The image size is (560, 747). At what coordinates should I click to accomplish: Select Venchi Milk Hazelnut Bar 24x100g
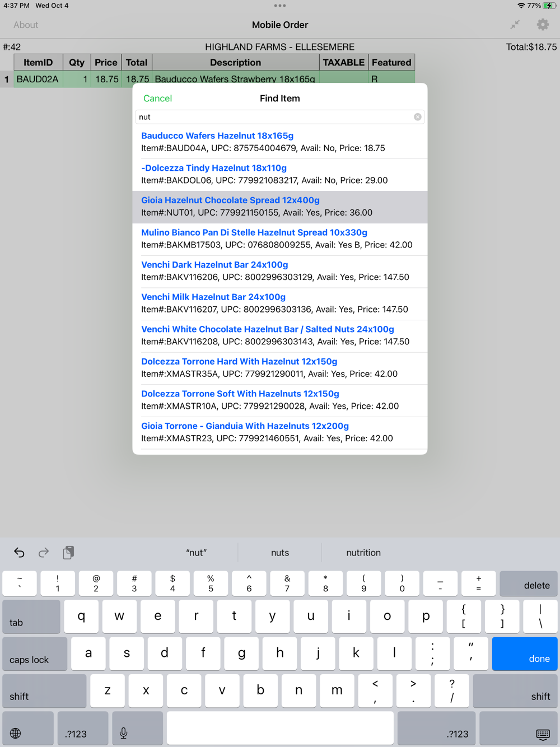280,304
